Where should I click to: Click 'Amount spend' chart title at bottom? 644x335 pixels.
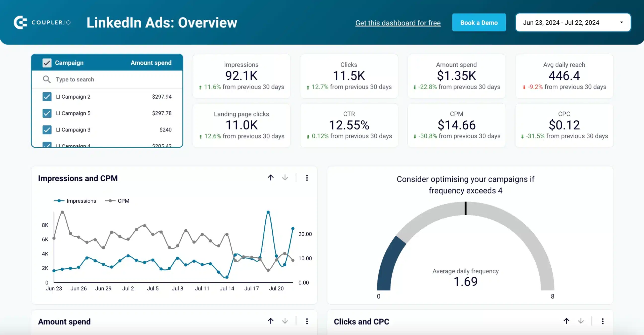pyautogui.click(x=64, y=322)
